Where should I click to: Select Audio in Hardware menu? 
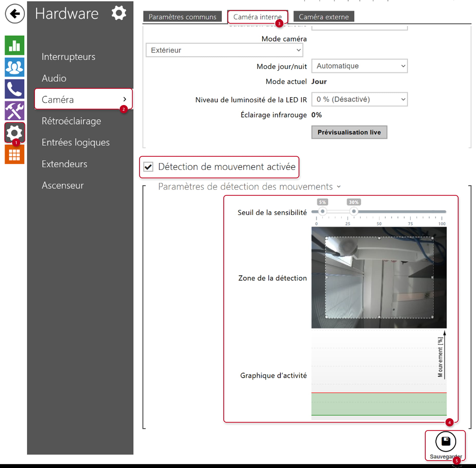tap(54, 78)
